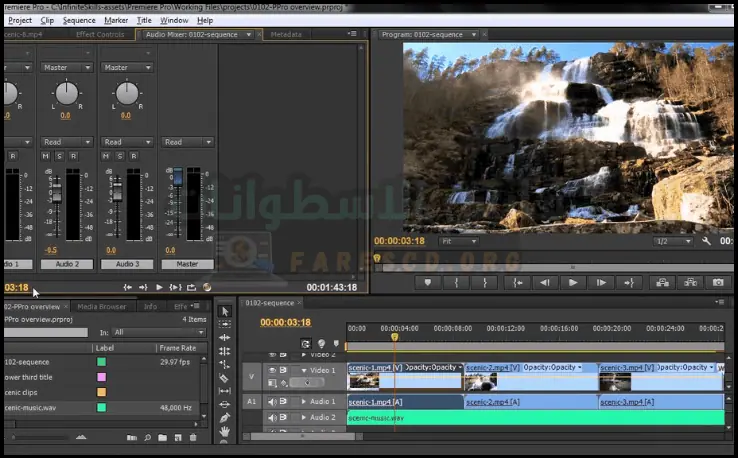Image resolution: width=738 pixels, height=458 pixels.
Task: Click the Export Frame camera icon
Action: [718, 282]
